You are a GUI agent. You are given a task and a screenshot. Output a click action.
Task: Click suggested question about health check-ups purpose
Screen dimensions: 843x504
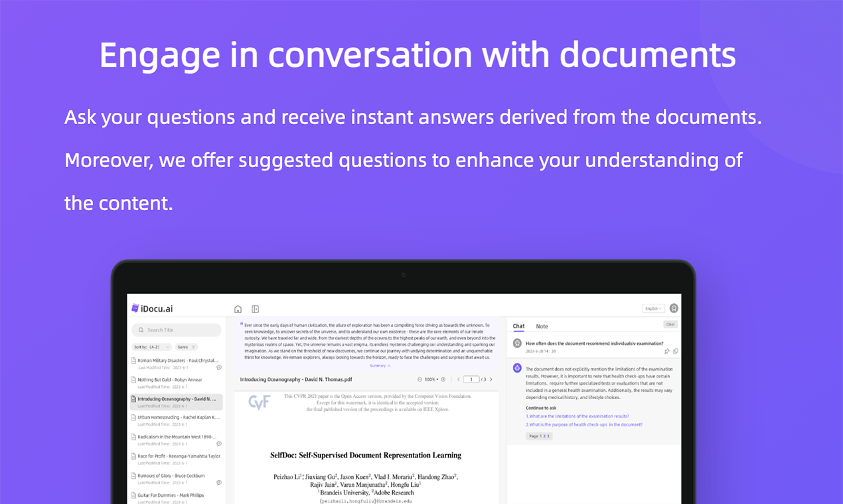[x=584, y=424]
